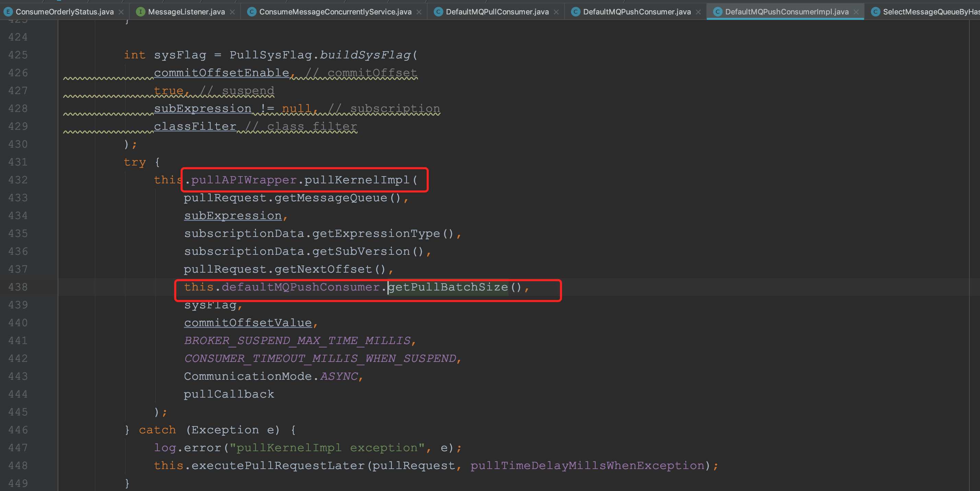Open the MessageListener.java tab
This screenshot has height=491, width=980.
pyautogui.click(x=186, y=12)
